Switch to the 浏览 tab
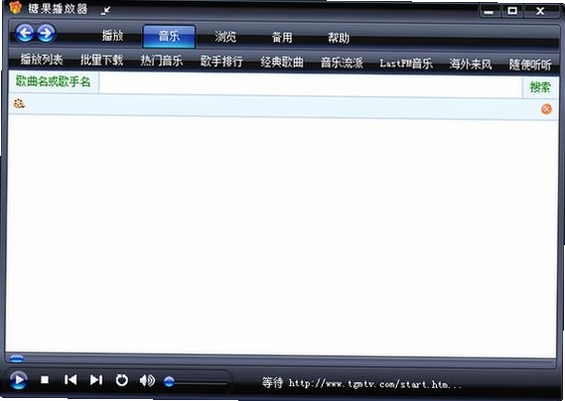 click(x=226, y=37)
